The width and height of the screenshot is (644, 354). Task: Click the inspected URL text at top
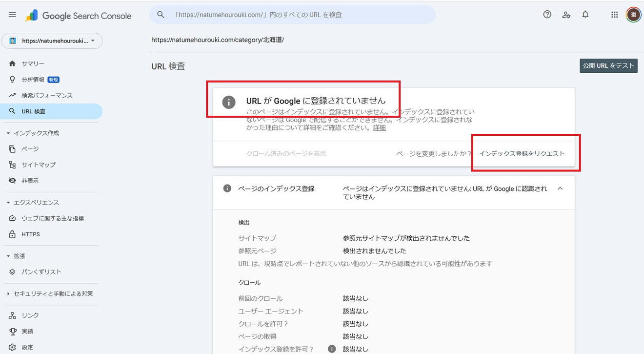coord(218,40)
